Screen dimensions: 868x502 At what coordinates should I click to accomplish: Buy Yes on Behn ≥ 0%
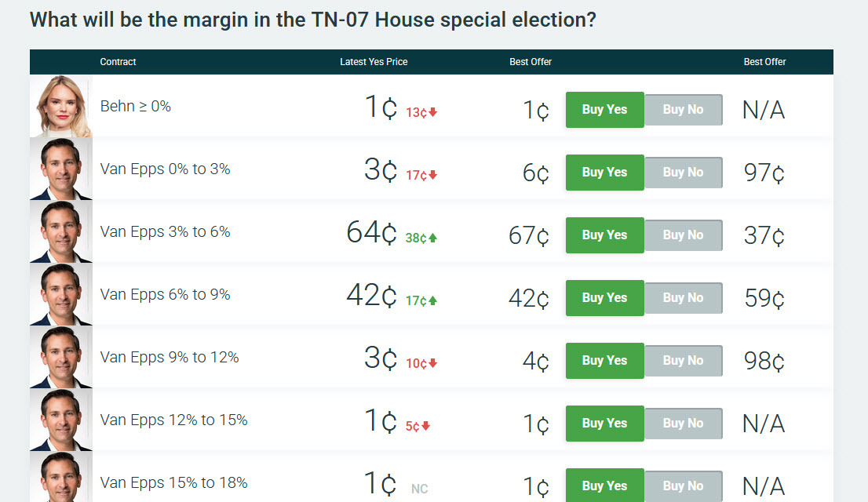[604, 109]
